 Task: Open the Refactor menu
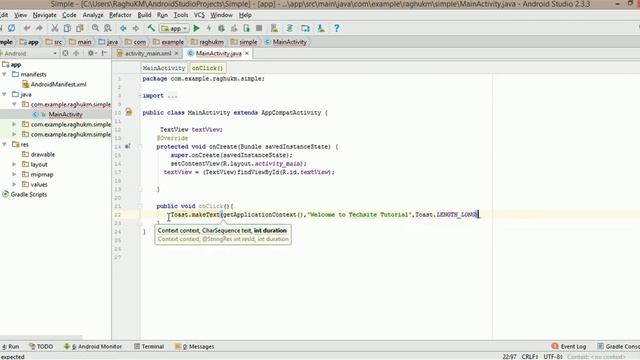click(x=120, y=15)
